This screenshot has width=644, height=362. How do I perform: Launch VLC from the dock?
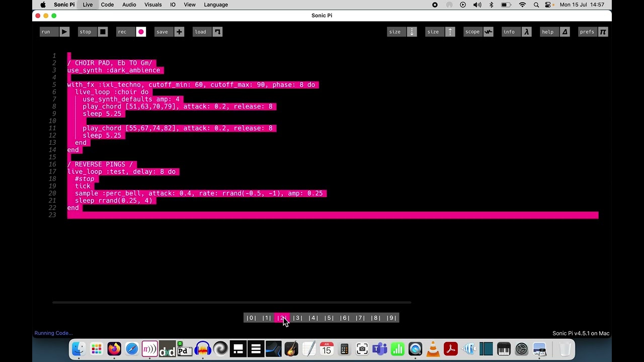[x=433, y=348]
